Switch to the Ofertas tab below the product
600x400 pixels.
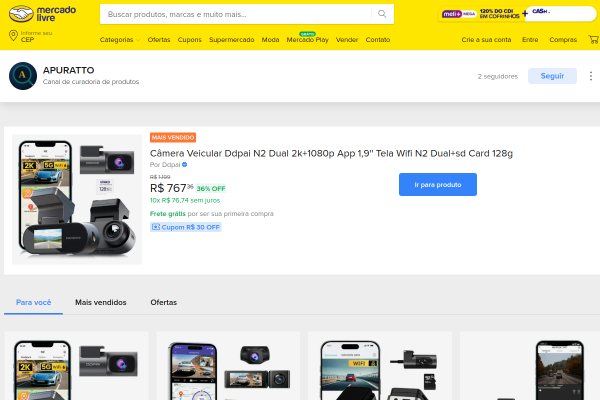pos(163,302)
